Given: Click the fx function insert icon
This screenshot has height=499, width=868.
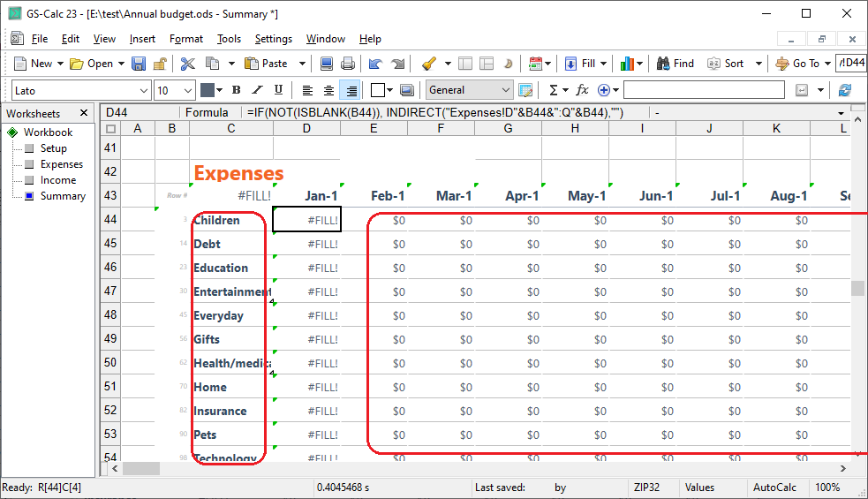Looking at the screenshot, I should point(582,90).
